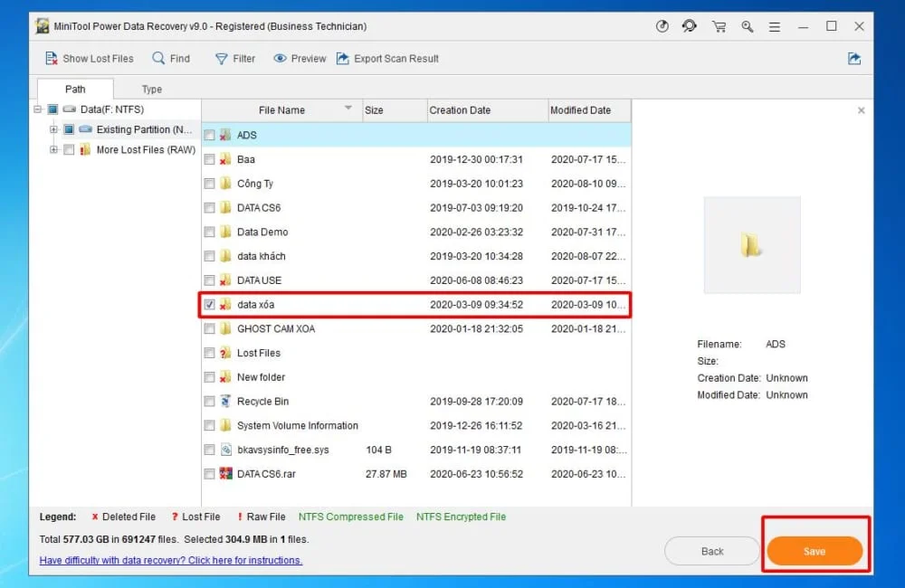Tick the ADS checkbox
905x588 pixels.
pyautogui.click(x=210, y=135)
